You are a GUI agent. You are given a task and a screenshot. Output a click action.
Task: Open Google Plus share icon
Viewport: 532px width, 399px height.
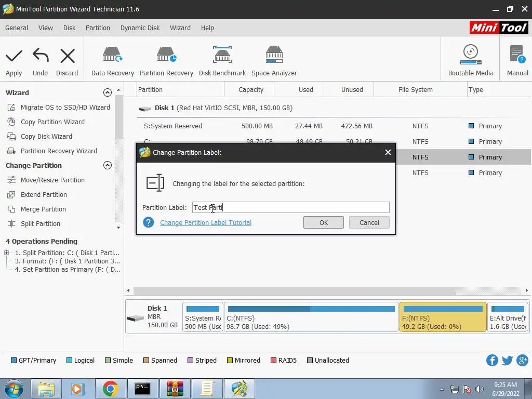pos(523,361)
